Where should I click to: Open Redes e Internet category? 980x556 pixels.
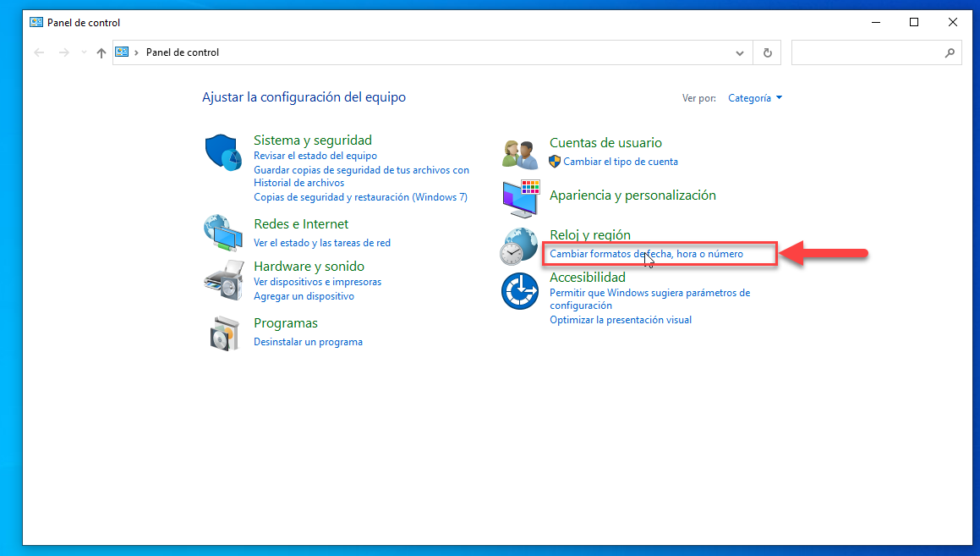click(301, 224)
